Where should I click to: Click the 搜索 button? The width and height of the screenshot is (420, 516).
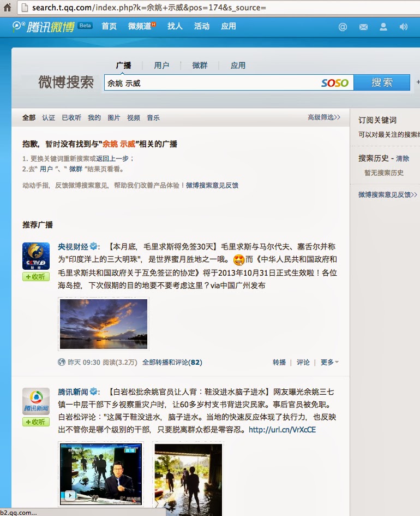click(382, 82)
